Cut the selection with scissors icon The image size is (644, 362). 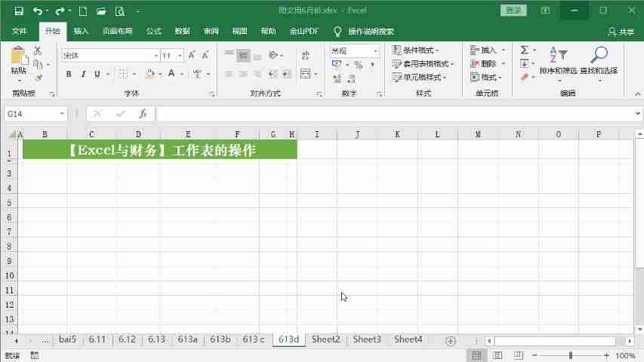pyautogui.click(x=38, y=51)
